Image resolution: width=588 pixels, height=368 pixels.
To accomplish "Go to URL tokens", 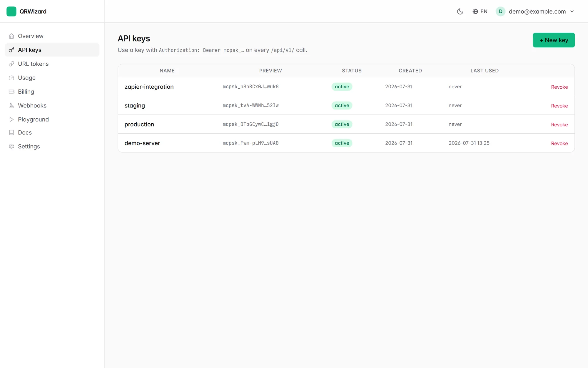I will 52,64.
